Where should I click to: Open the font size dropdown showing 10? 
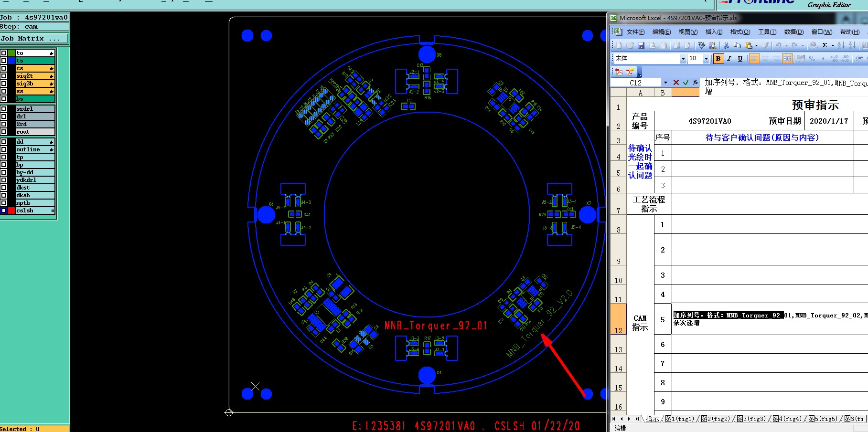click(x=706, y=59)
